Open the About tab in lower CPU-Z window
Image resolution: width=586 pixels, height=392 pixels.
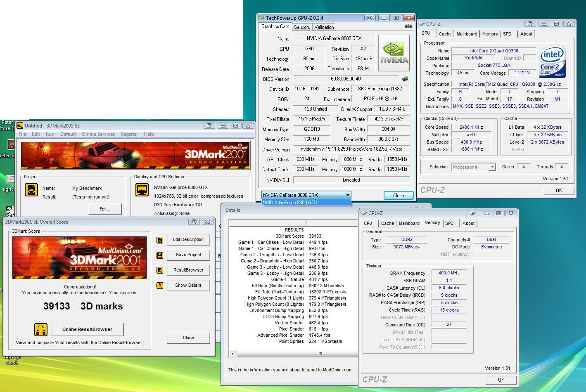pyautogui.click(x=468, y=223)
